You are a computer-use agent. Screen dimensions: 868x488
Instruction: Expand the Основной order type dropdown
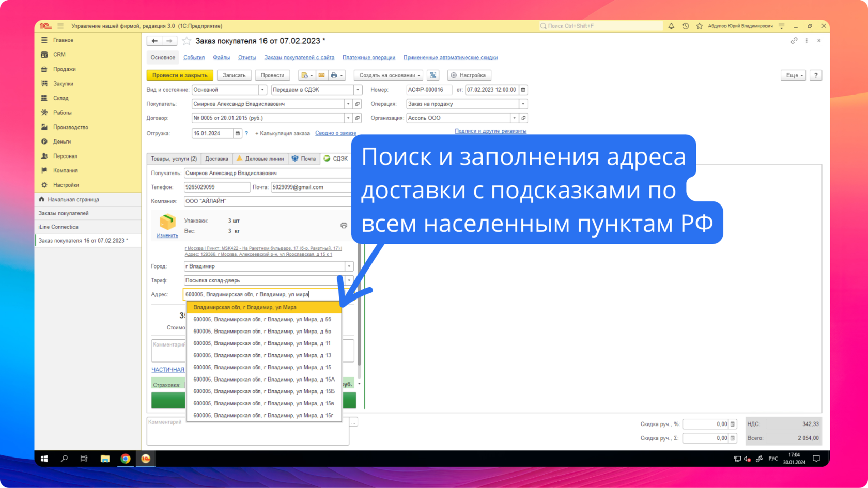coord(262,90)
